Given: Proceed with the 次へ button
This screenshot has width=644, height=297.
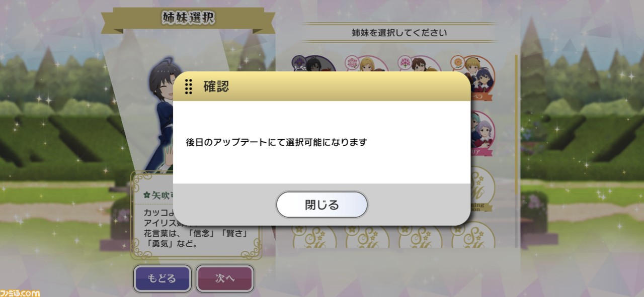Looking at the screenshot, I should [x=225, y=278].
